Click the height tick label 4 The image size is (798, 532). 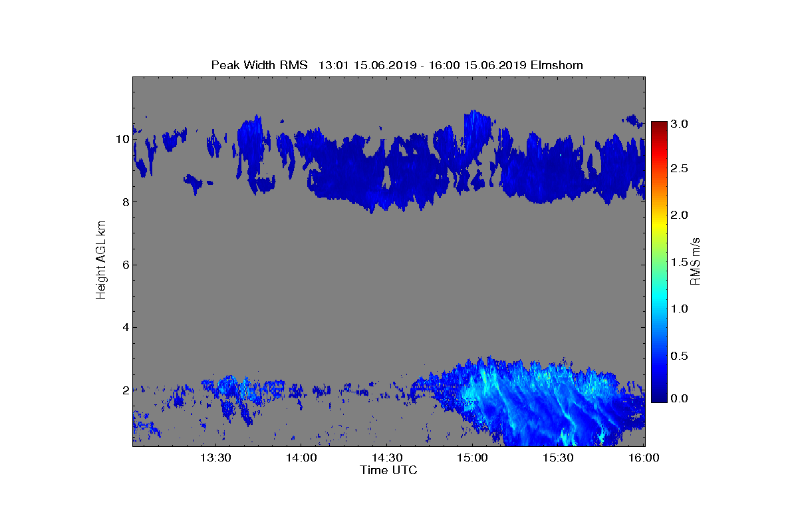point(125,327)
